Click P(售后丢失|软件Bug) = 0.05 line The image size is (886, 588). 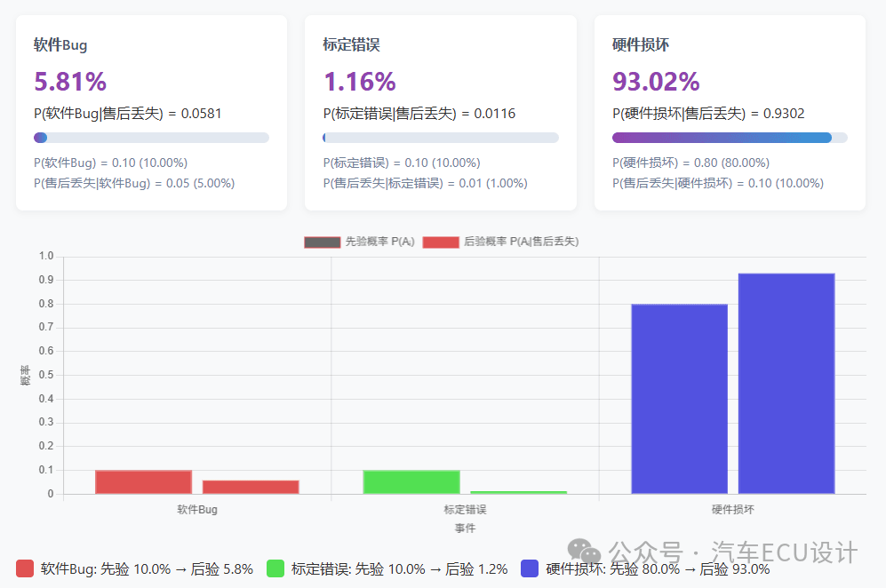tap(134, 183)
